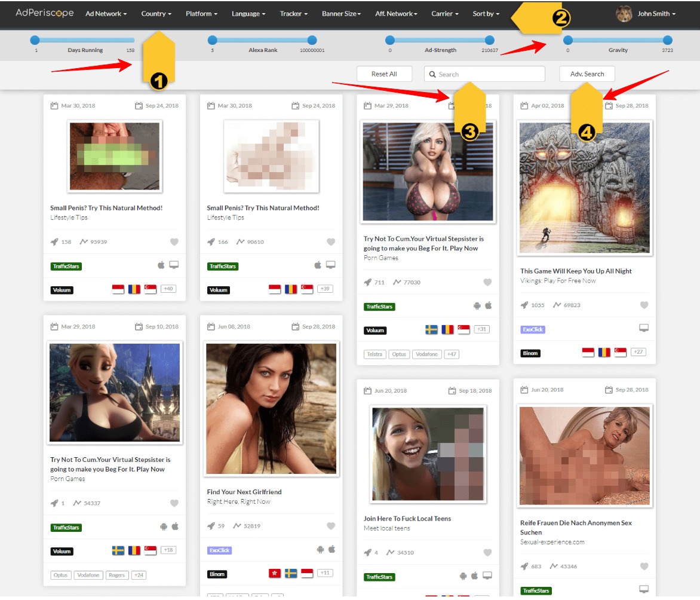The width and height of the screenshot is (700, 600).
Task: Expand the +47 carrier list below Vodafone
Action: click(452, 354)
